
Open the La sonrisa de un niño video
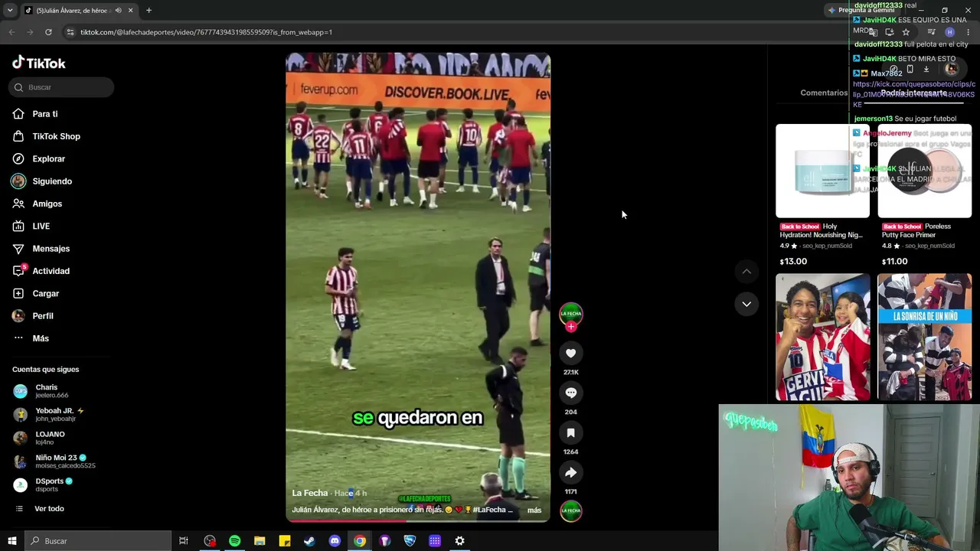(x=924, y=337)
